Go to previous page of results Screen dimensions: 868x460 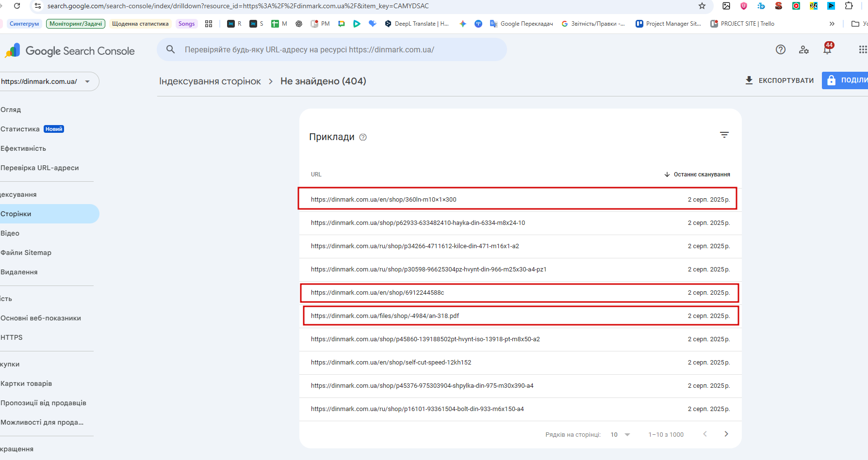pyautogui.click(x=705, y=434)
